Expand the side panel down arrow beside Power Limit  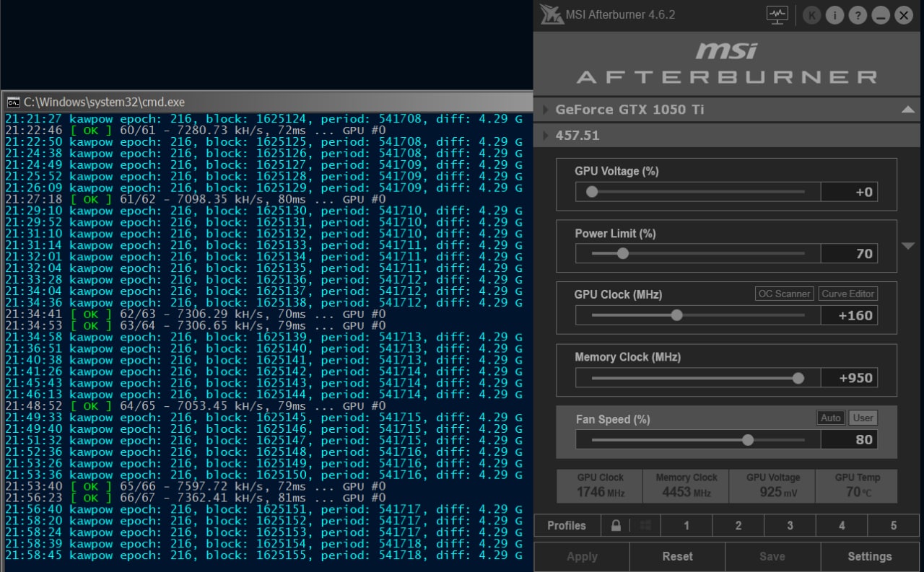tap(908, 246)
